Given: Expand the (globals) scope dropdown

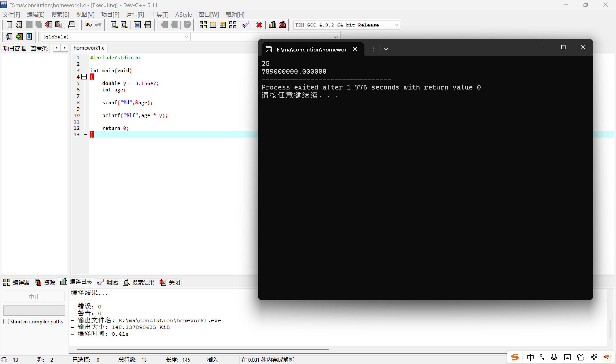Looking at the screenshot, I should [x=186, y=37].
